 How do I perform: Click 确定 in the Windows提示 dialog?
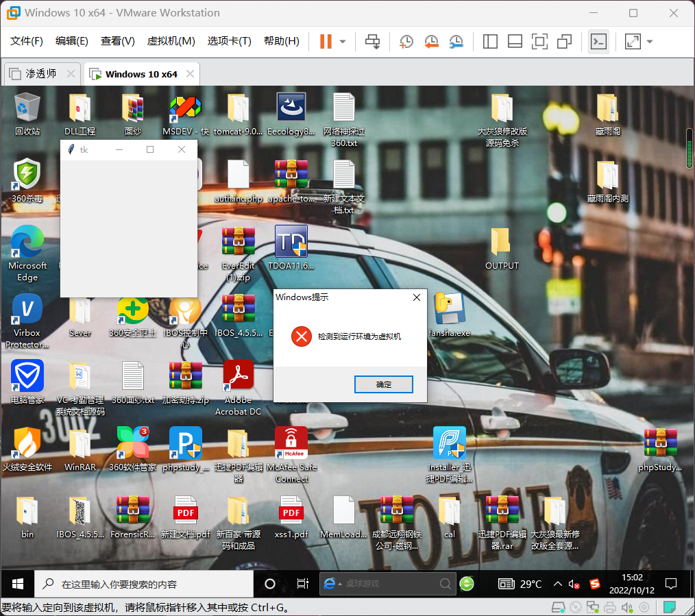click(383, 384)
